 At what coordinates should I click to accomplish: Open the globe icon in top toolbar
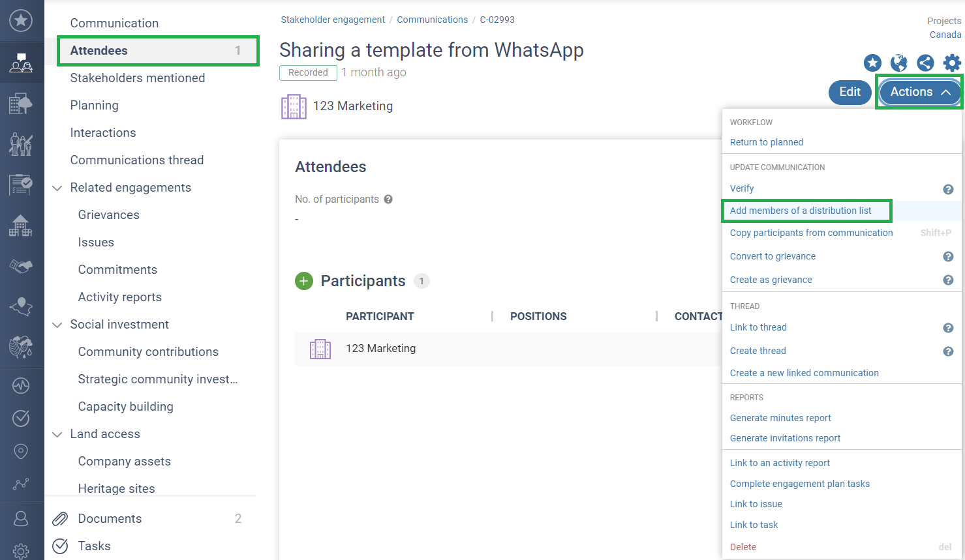tap(898, 63)
